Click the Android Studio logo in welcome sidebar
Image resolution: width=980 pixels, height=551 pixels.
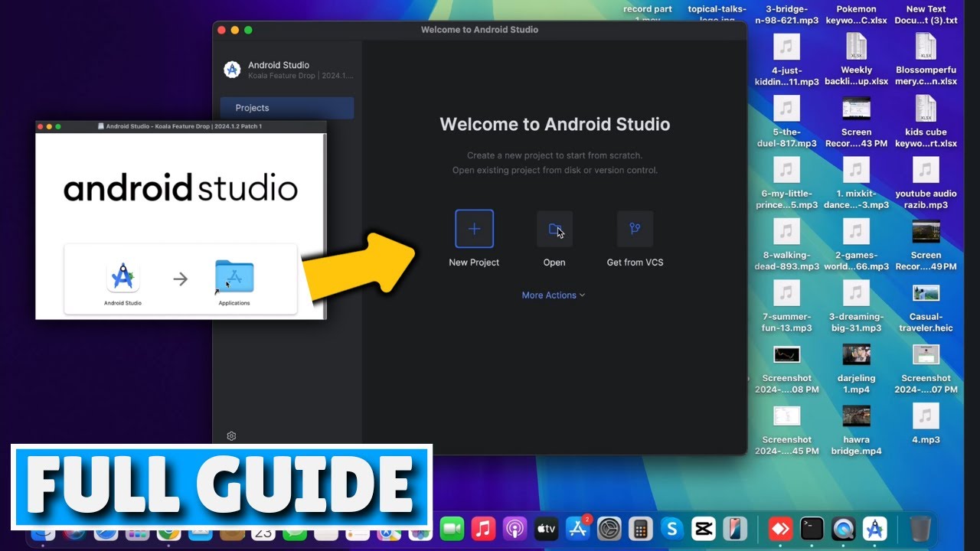[232, 70]
